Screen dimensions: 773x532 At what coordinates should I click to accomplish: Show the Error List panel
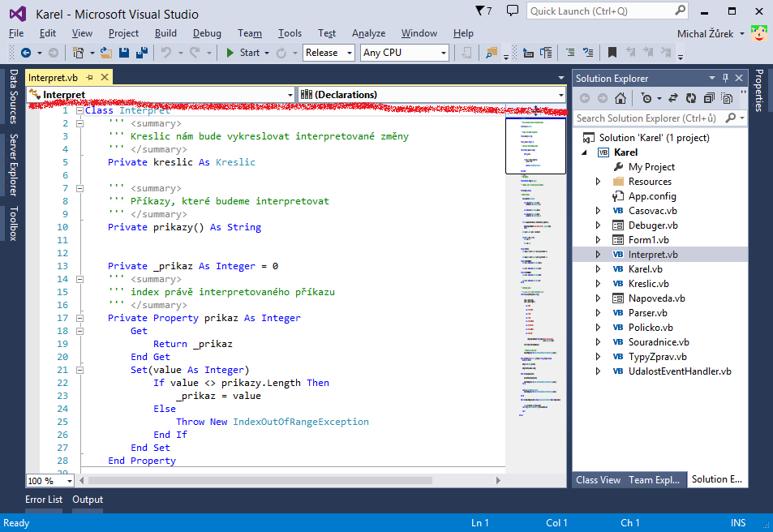click(44, 500)
